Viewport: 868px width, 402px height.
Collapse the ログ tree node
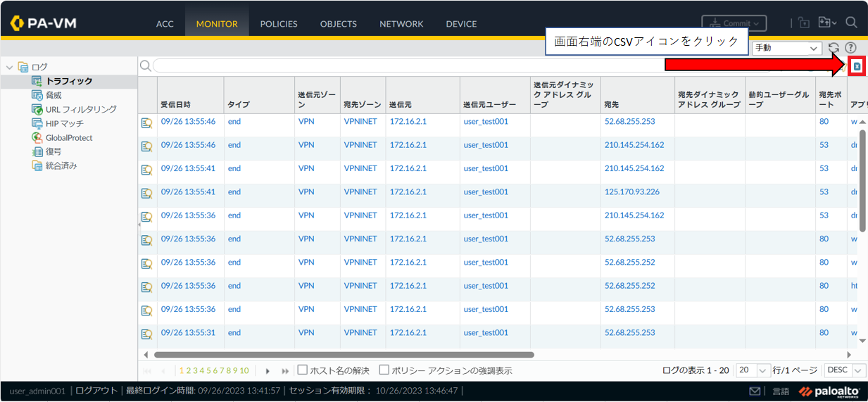pyautogui.click(x=10, y=68)
